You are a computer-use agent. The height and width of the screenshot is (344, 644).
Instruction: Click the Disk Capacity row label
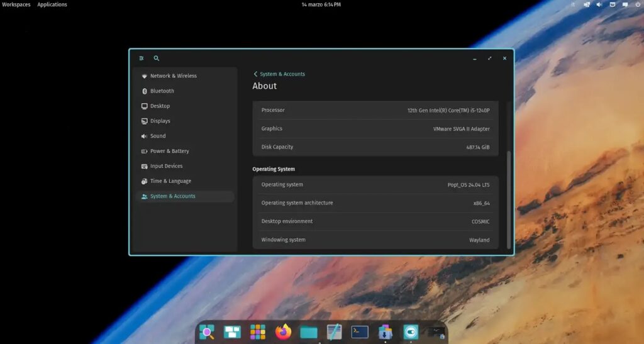pos(277,147)
